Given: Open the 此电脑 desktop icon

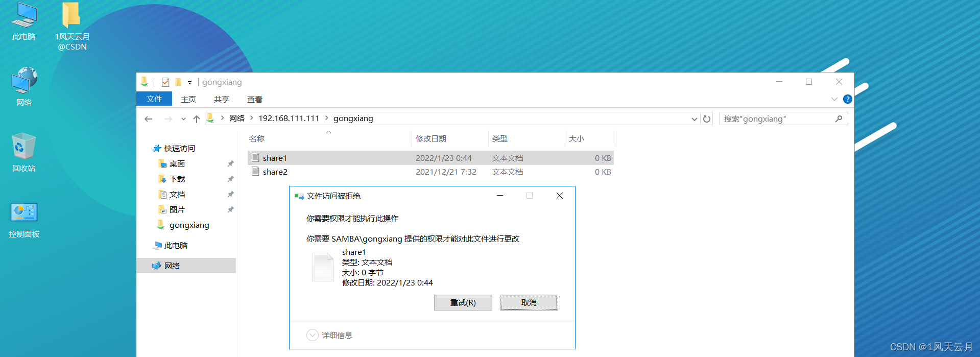Looking at the screenshot, I should pyautogui.click(x=24, y=22).
